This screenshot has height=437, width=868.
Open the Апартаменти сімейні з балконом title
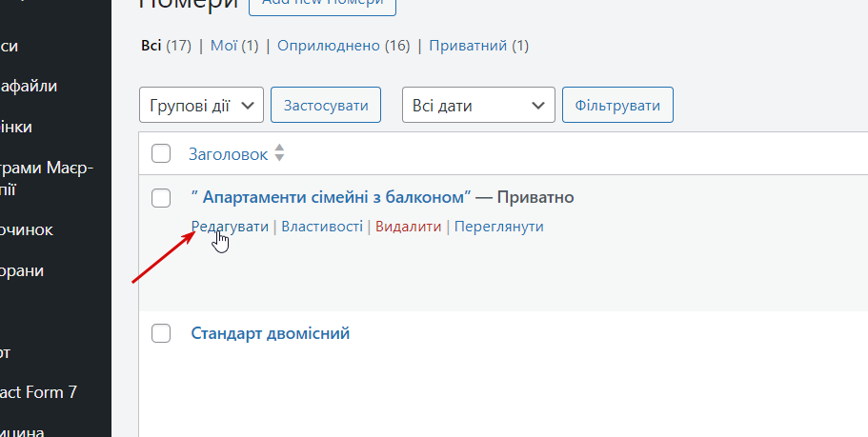tap(331, 197)
